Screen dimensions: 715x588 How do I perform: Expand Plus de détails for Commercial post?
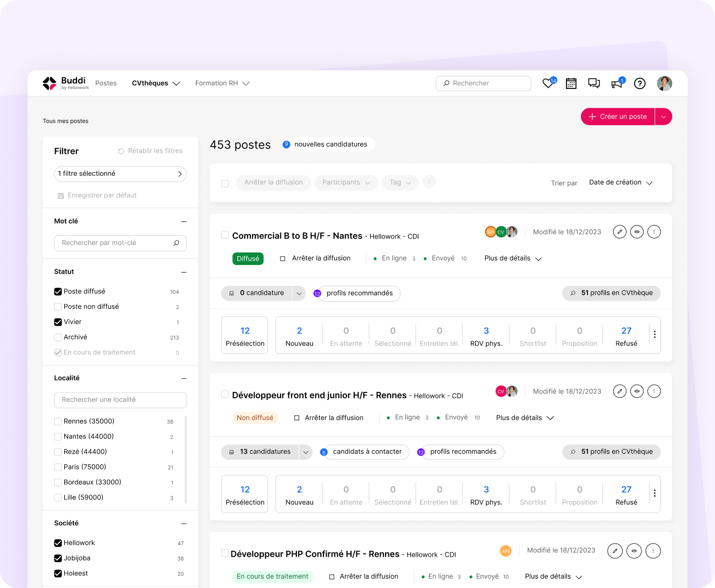click(513, 258)
